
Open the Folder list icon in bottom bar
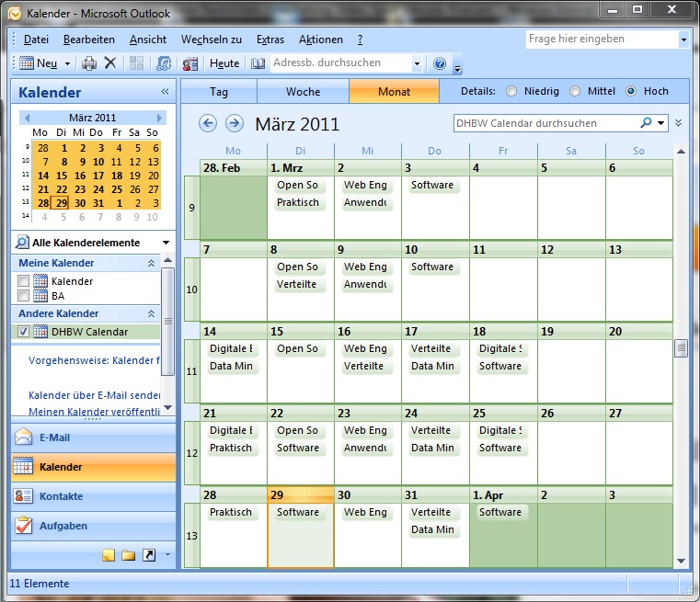pos(128,555)
